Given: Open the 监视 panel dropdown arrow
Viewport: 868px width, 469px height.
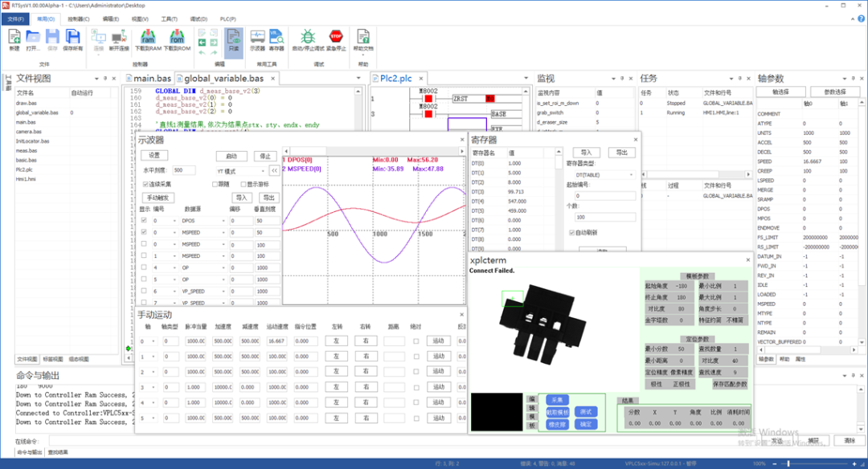Looking at the screenshot, I should pyautogui.click(x=613, y=79).
